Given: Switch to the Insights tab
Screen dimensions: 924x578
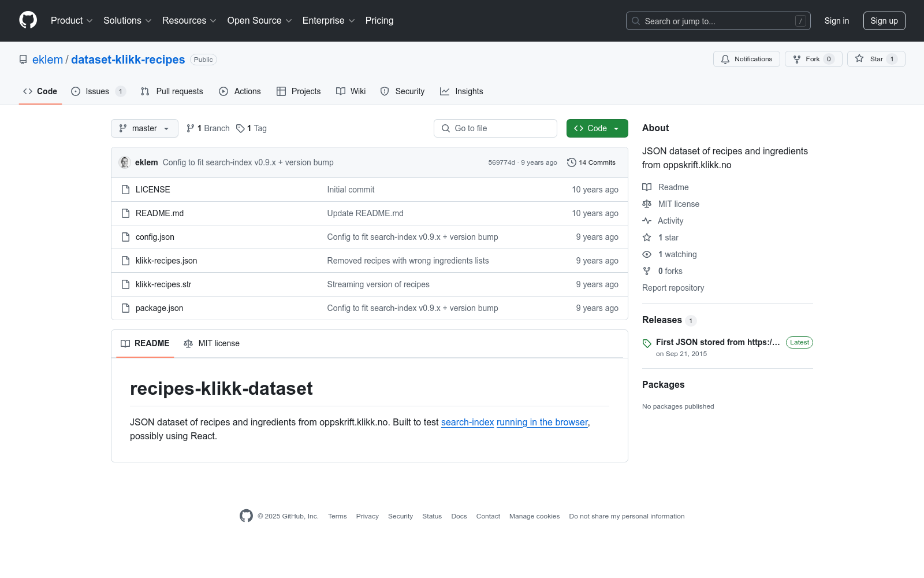Looking at the screenshot, I should (x=461, y=91).
